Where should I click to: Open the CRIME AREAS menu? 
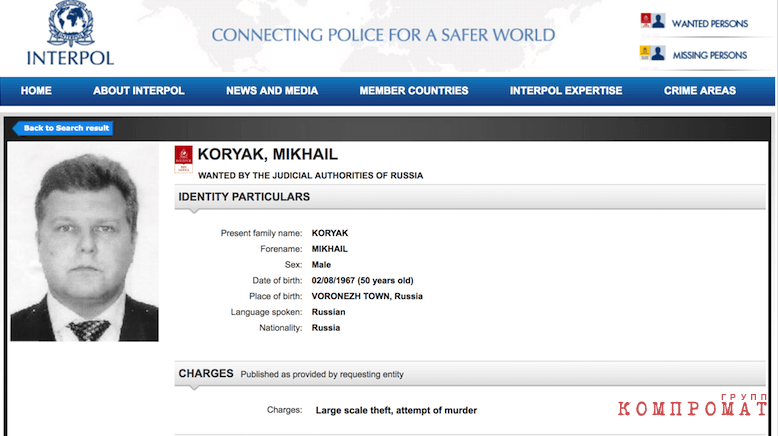pyautogui.click(x=700, y=91)
